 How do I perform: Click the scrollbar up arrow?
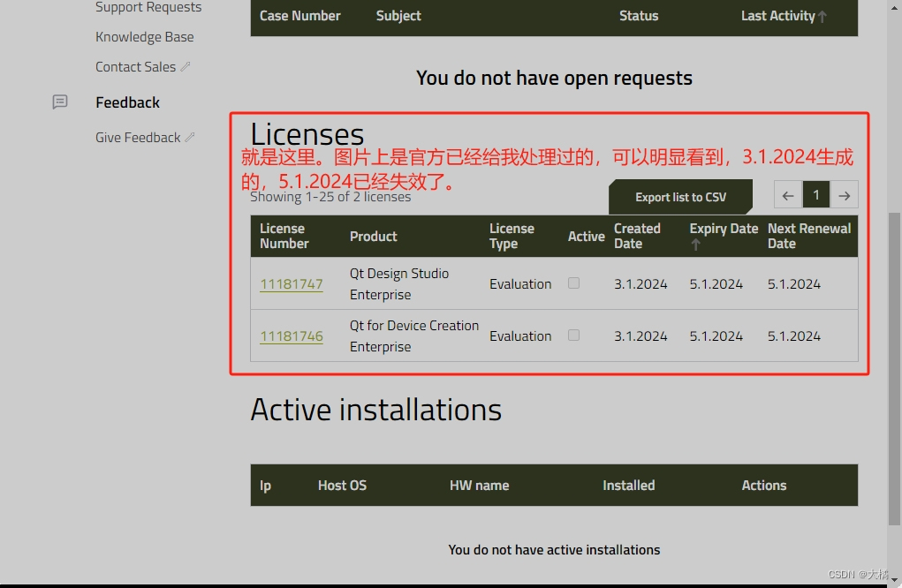(893, 7)
